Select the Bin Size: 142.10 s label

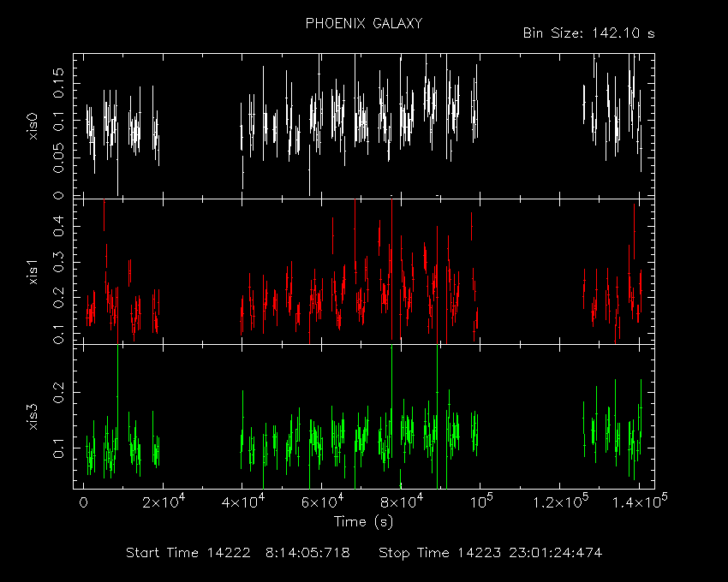(x=588, y=33)
